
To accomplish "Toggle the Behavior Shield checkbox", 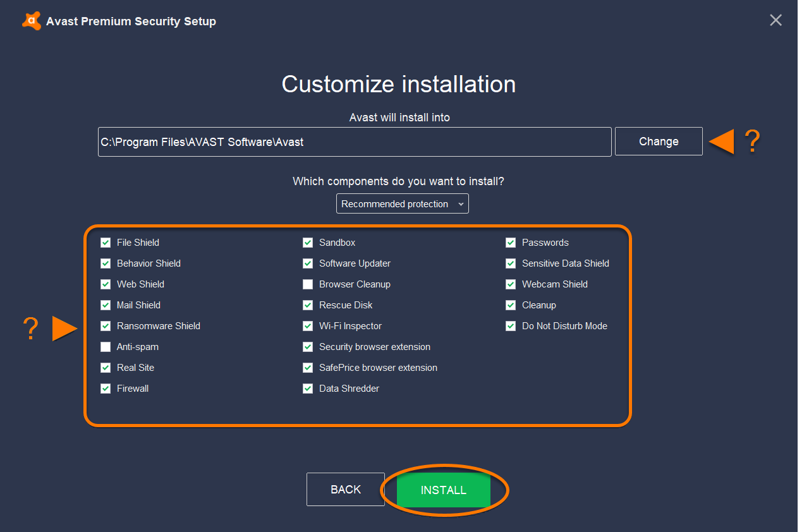I will [106, 263].
